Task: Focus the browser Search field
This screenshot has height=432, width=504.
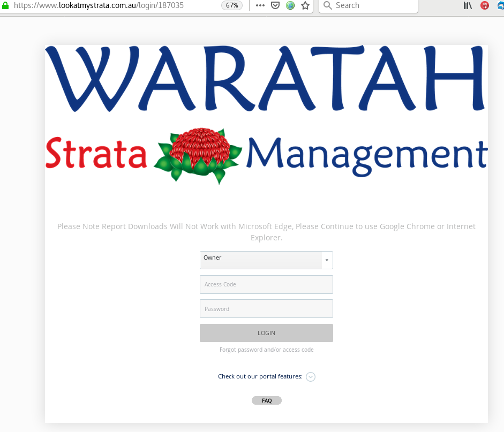Action: pos(368,5)
